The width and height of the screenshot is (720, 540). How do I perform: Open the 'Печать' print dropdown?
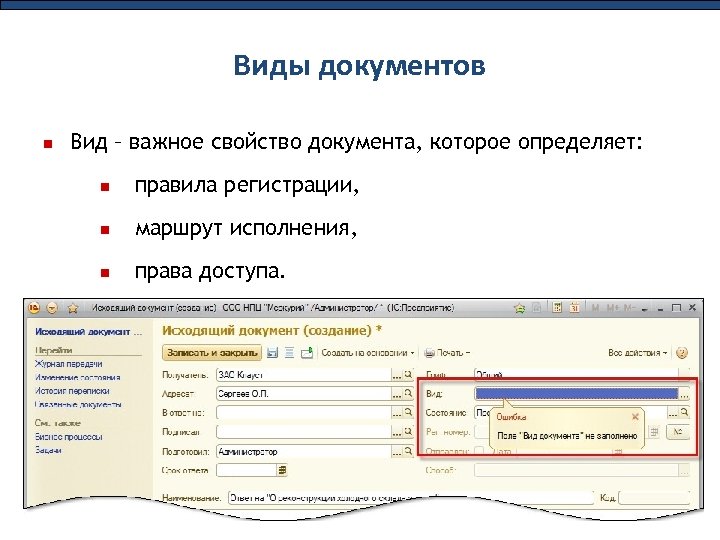pos(447,353)
